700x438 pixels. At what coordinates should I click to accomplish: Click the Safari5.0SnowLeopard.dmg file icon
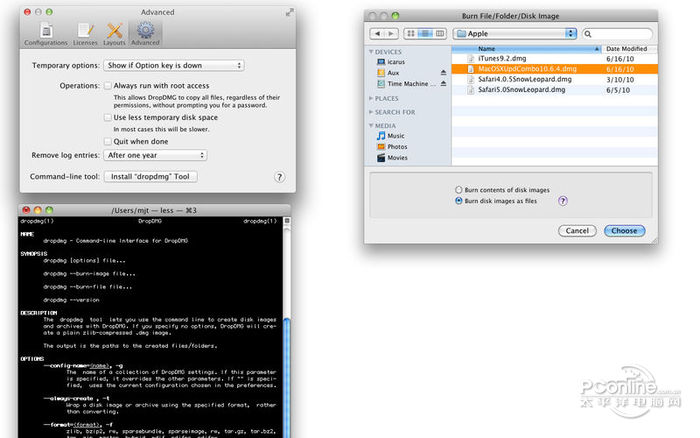tap(471, 90)
